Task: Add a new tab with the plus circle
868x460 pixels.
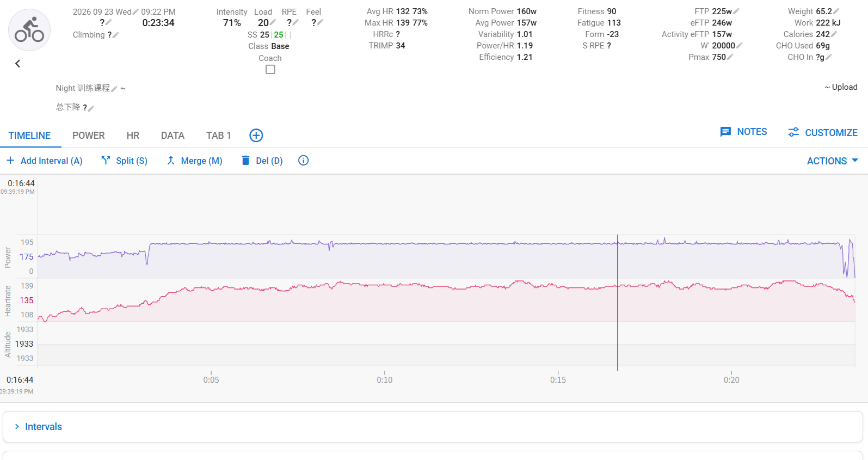Action: tap(256, 136)
